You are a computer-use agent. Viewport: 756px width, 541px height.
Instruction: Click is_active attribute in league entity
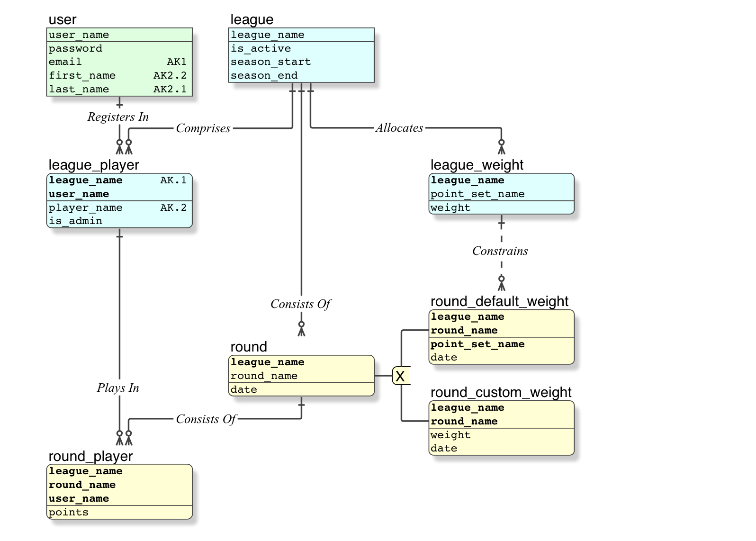(261, 48)
